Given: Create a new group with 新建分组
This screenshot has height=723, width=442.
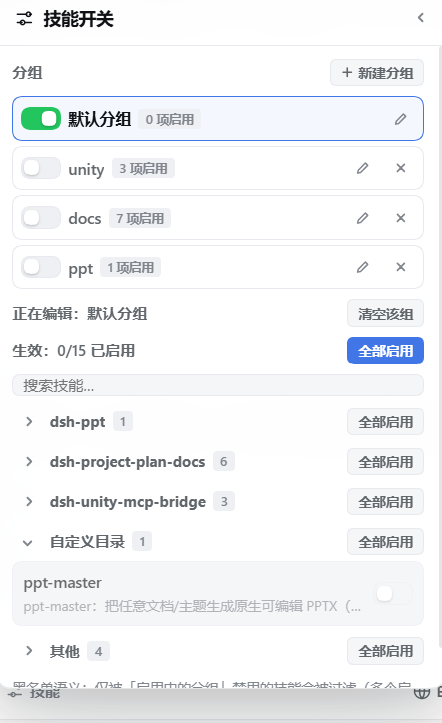Looking at the screenshot, I should 377,73.
